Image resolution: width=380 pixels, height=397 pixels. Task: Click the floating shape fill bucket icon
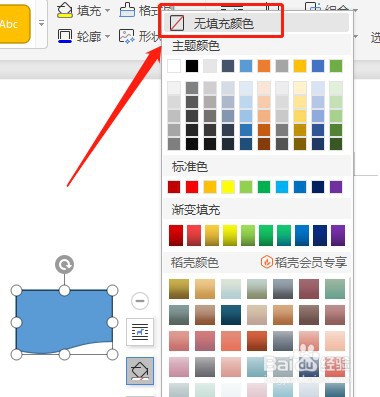(140, 371)
